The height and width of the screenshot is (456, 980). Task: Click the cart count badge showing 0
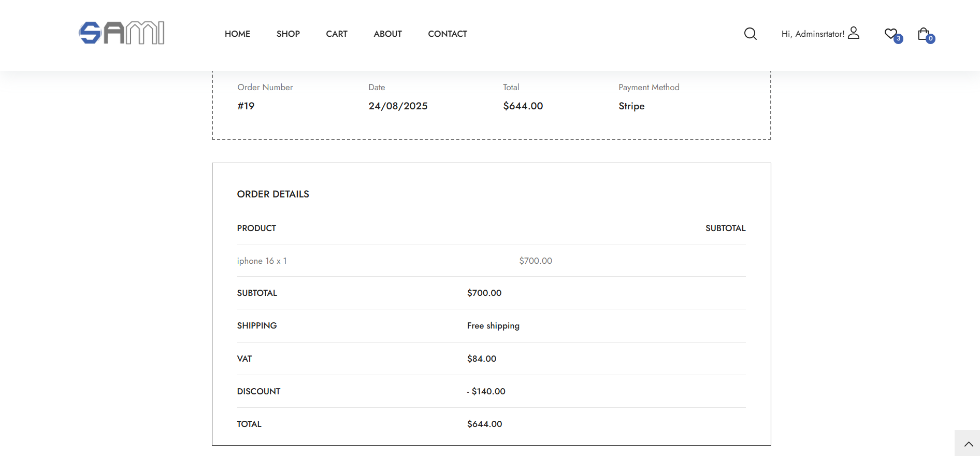tap(931, 39)
